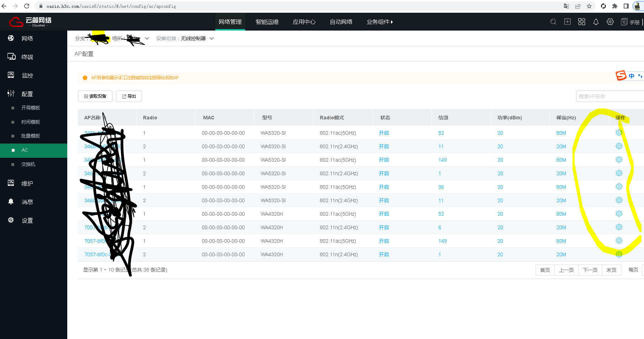Image resolution: width=644 pixels, height=339 pixels.
Task: Go to 下一页 next page
Action: click(x=590, y=270)
